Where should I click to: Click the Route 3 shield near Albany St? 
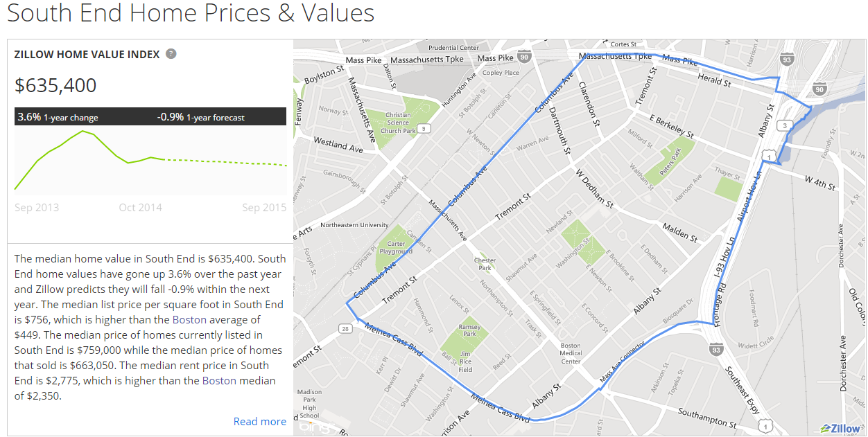784,125
